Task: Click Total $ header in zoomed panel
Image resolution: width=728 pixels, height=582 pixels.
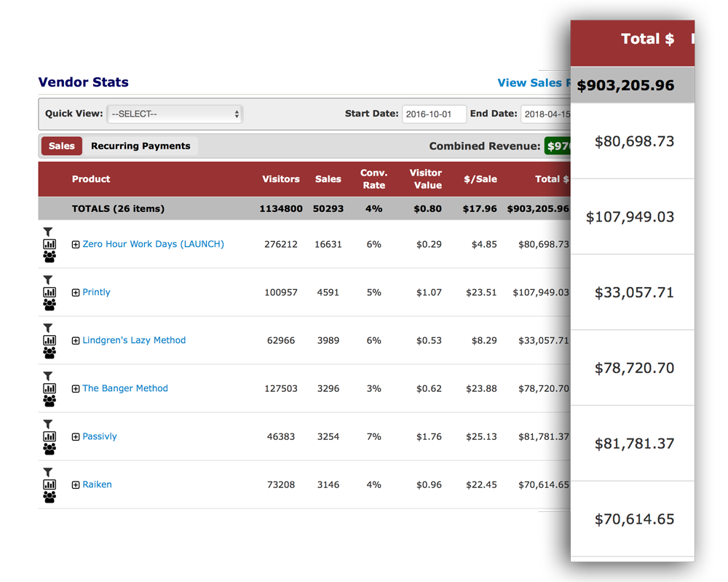Action: point(648,39)
